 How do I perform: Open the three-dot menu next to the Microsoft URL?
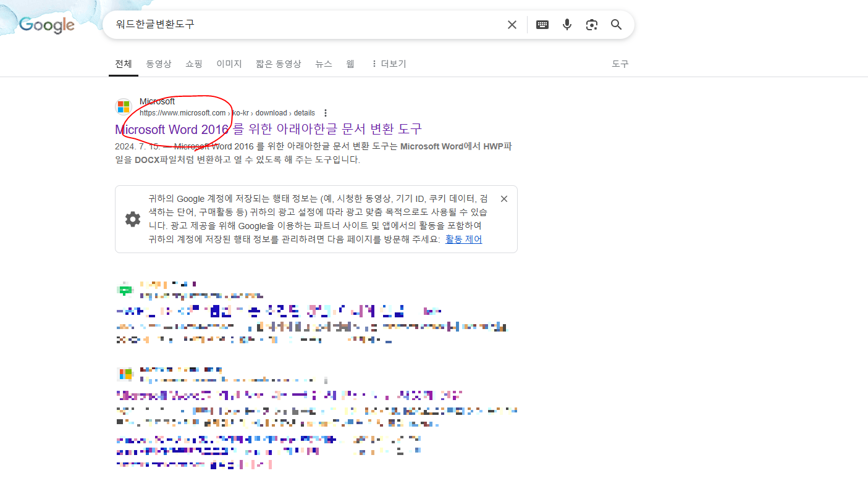click(326, 112)
